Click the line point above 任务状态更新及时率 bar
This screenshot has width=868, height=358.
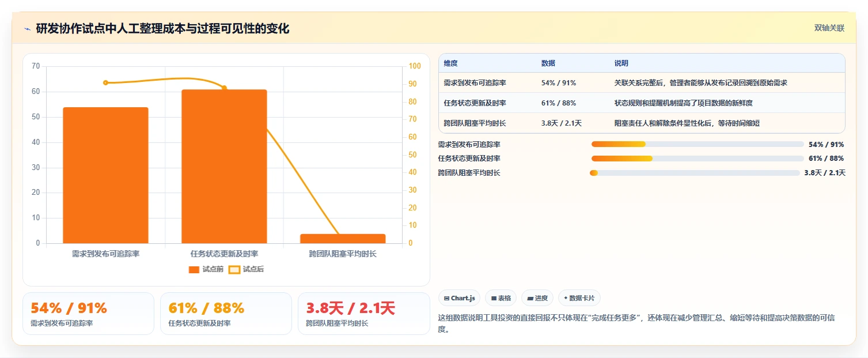tap(224, 88)
